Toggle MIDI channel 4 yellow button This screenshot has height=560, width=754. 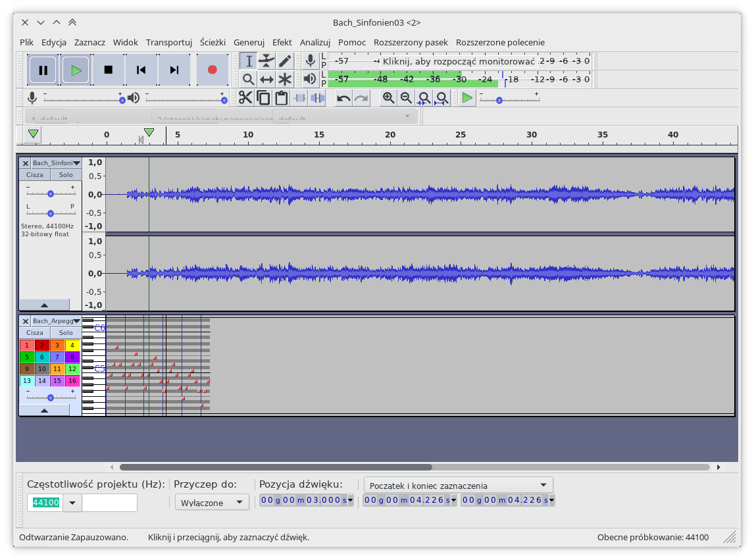pyautogui.click(x=72, y=345)
